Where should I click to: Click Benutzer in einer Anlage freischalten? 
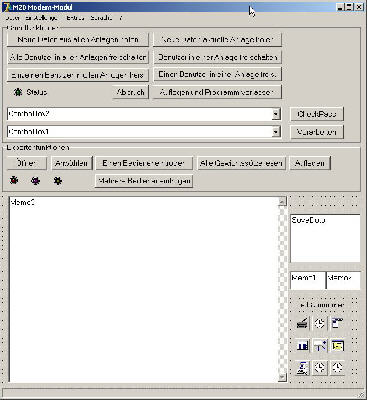[x=217, y=57]
